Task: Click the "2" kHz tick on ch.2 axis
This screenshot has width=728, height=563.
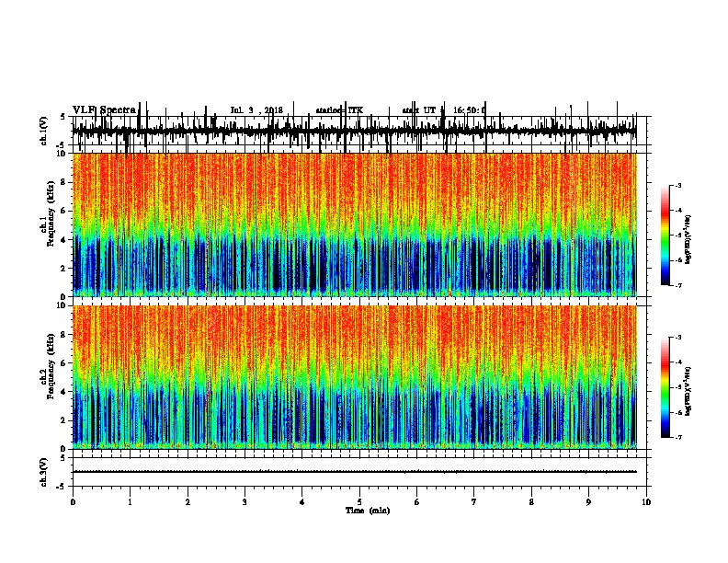Action: pyautogui.click(x=64, y=420)
